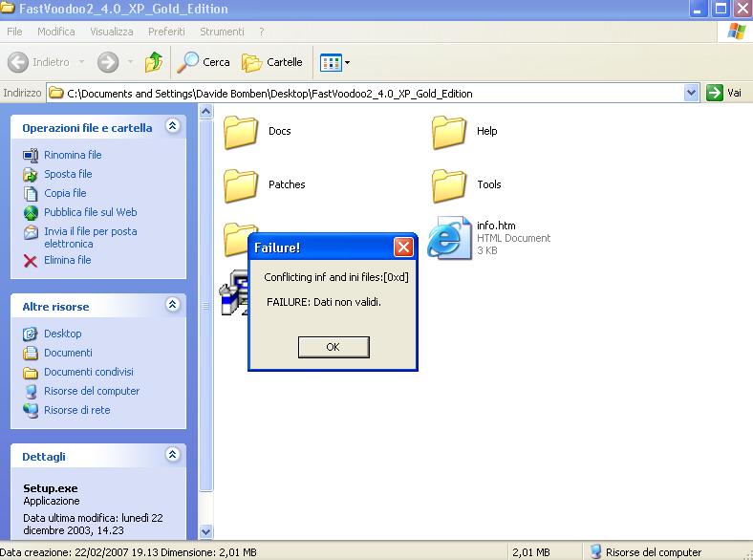This screenshot has width=753, height=560.
Task: Click Sposta file link
Action: point(68,174)
